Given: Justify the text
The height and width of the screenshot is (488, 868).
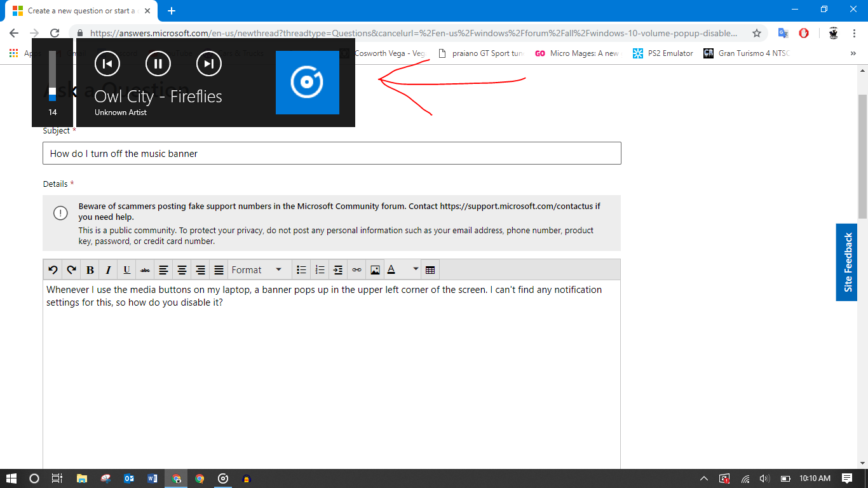Looking at the screenshot, I should pos(219,270).
